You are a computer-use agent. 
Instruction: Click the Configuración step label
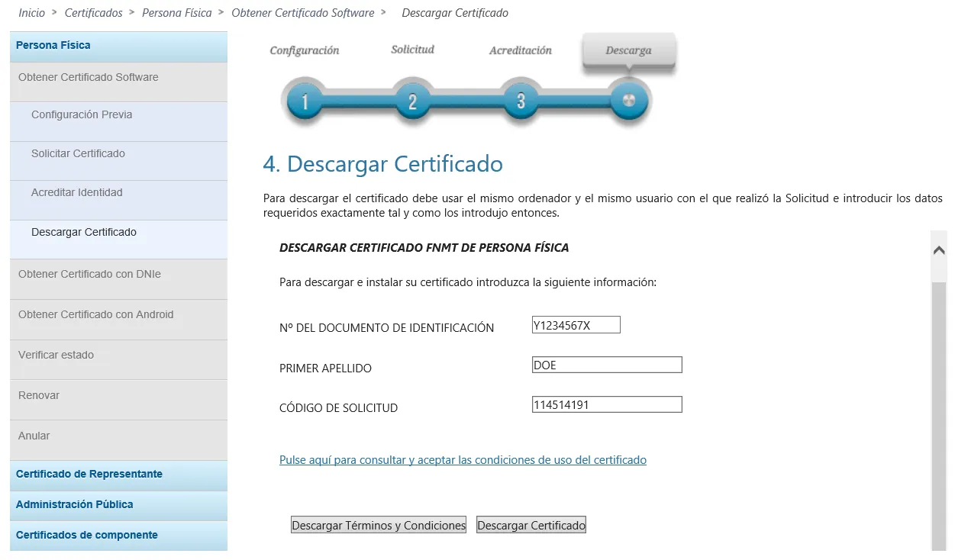305,50
